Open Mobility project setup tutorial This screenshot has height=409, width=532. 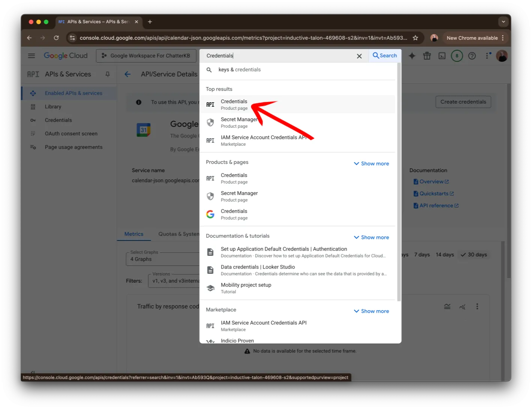click(x=298, y=288)
